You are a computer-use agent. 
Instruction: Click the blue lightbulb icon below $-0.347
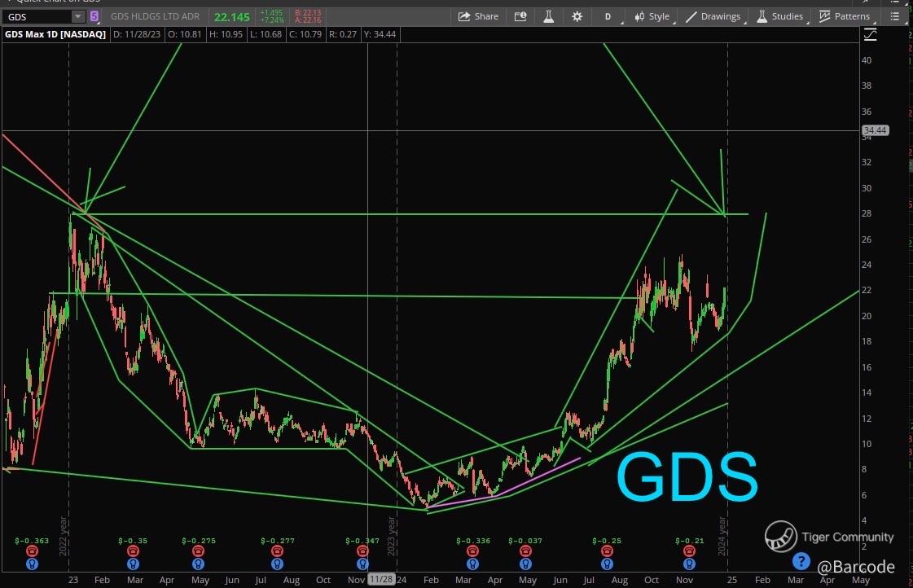(x=362, y=564)
